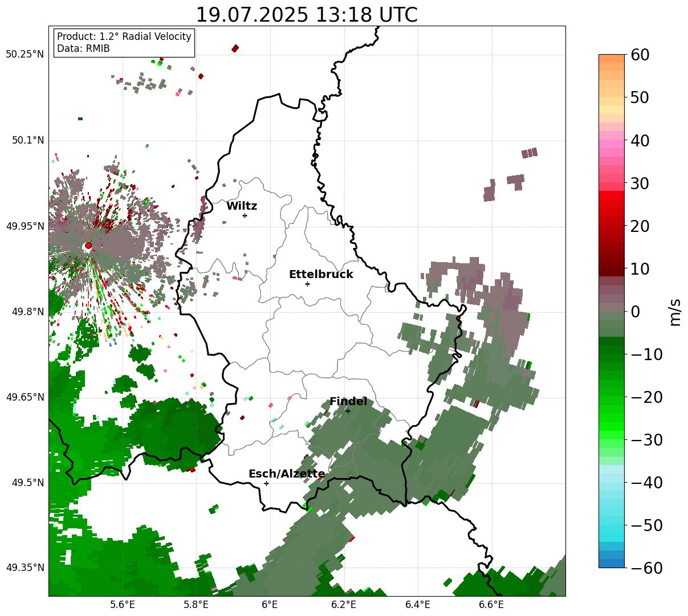Click the colorbar 40 tick label
This screenshot has width=688, height=616.
coord(640,140)
